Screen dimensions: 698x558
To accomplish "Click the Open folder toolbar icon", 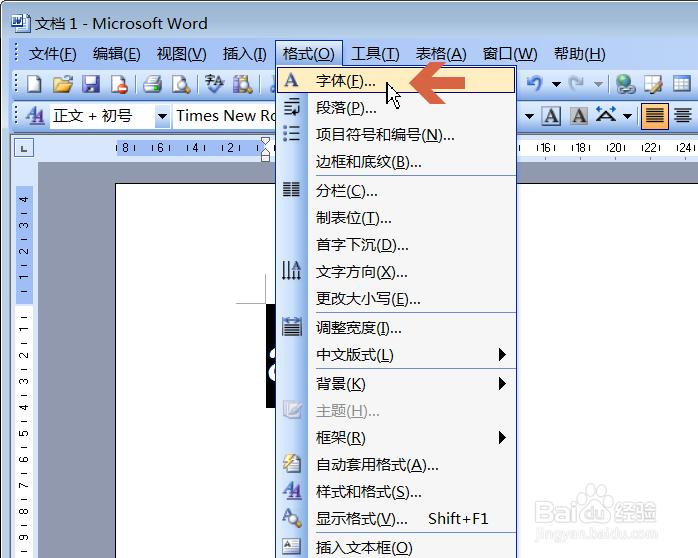I will (x=62, y=84).
